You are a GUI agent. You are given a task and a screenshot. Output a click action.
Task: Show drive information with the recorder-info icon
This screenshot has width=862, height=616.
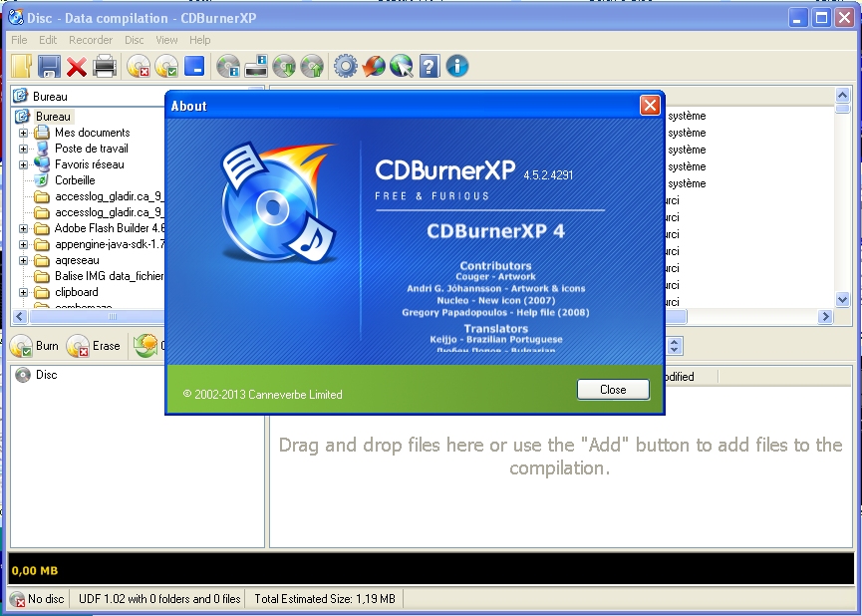pyautogui.click(x=256, y=67)
